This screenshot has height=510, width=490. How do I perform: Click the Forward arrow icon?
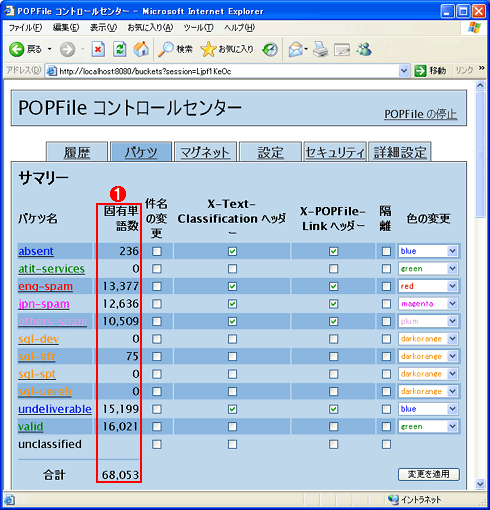pos(67,49)
